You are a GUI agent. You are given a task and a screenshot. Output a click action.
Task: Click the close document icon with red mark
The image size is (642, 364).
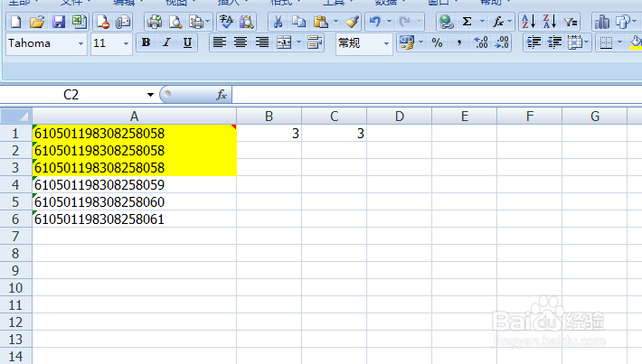pyautogui.click(x=102, y=22)
